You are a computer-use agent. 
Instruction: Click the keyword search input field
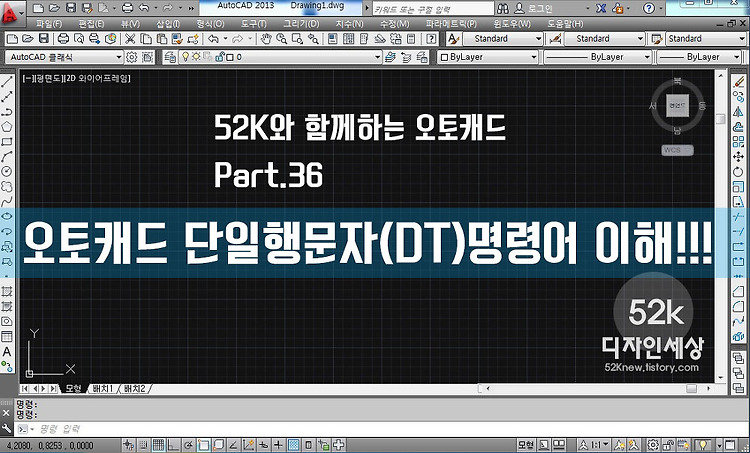[x=433, y=9]
